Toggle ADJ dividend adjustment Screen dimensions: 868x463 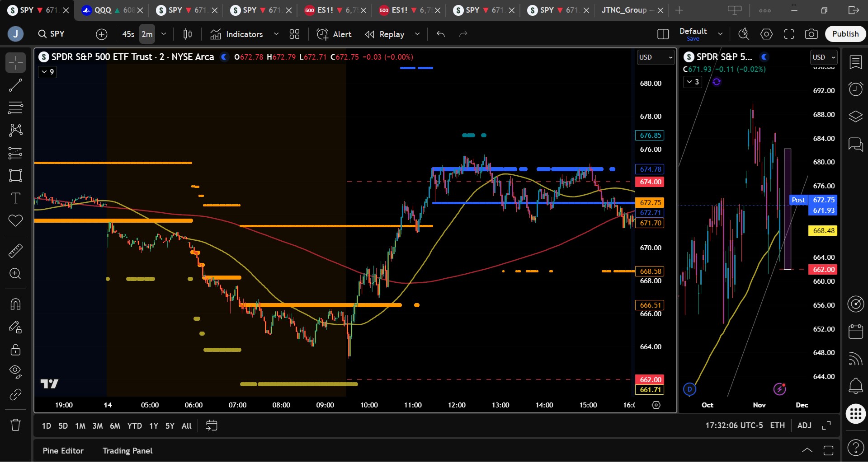coord(804,426)
